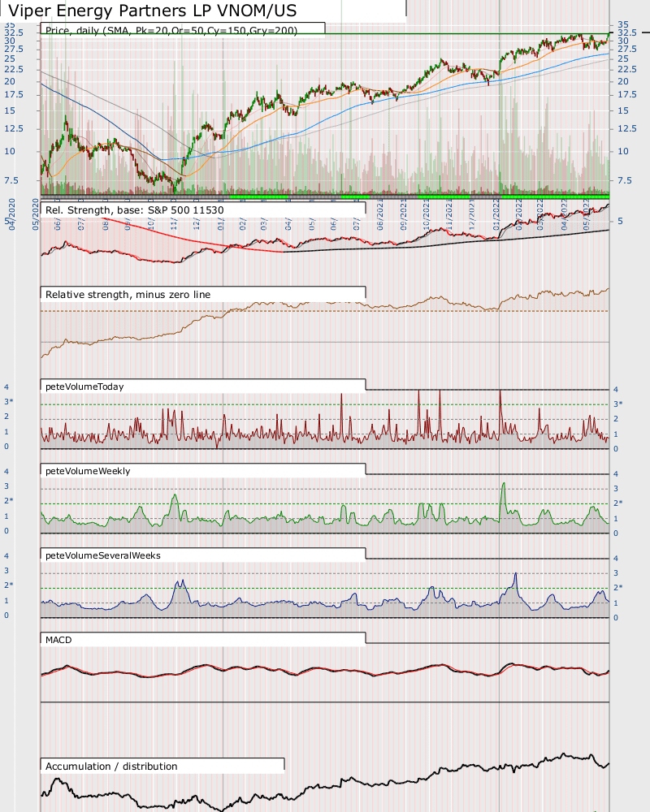Click the Viper Energy Partners LP VNOM/US title
650x812 pixels.
click(153, 11)
